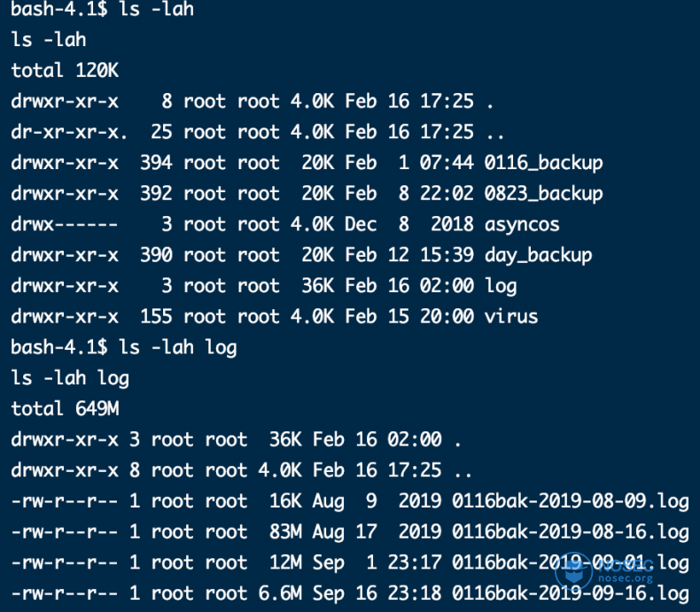
Task: Click the 'total 120K' line
Action: [x=65, y=71]
